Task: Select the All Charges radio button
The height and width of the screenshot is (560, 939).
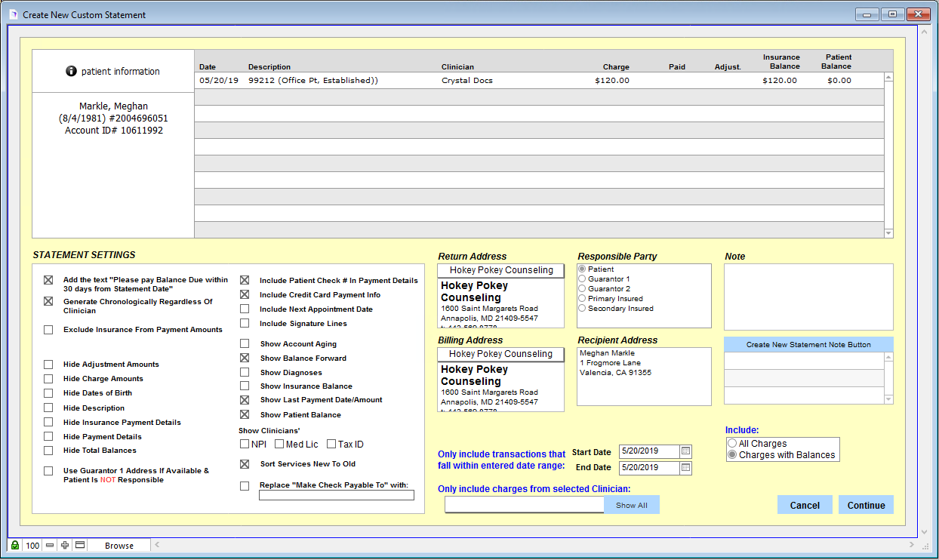Action: [732, 444]
